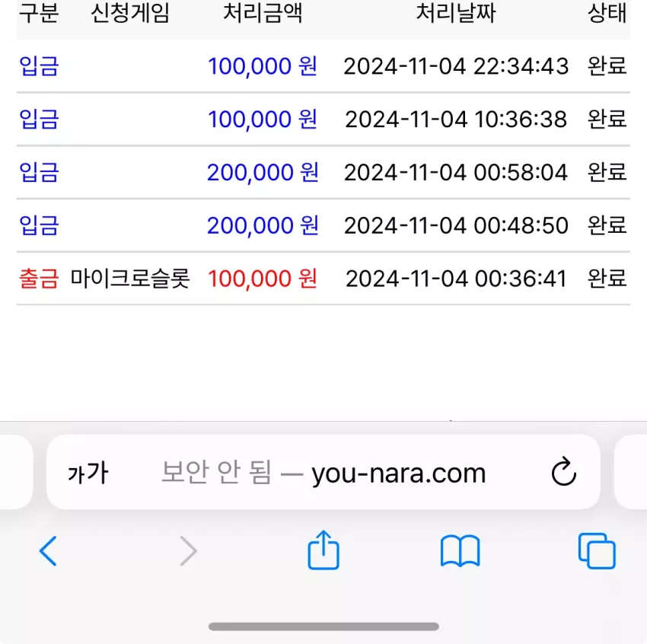Screen dimensions: 647x644
Task: Click 완료 status of the 10:36:38 deposit
Action: (607, 120)
